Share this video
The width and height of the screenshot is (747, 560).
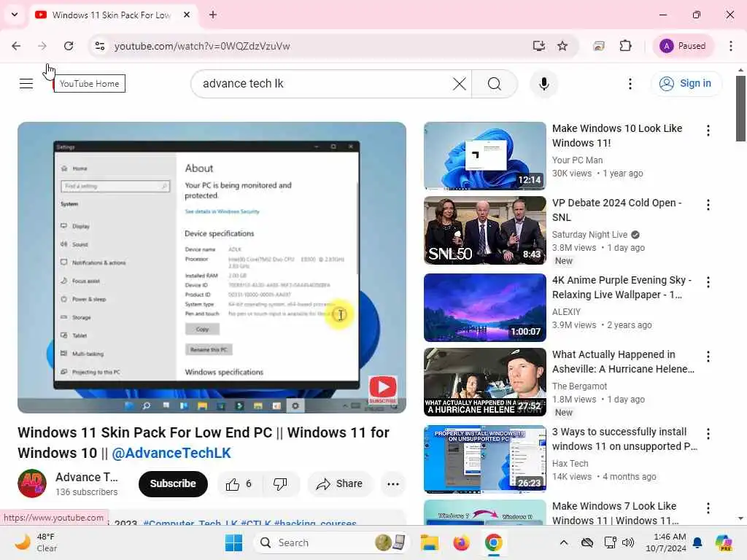[x=340, y=484]
